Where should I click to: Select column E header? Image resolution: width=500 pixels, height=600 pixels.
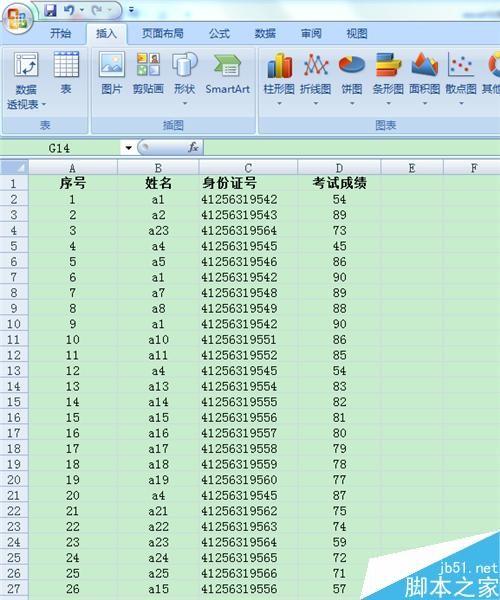412,168
